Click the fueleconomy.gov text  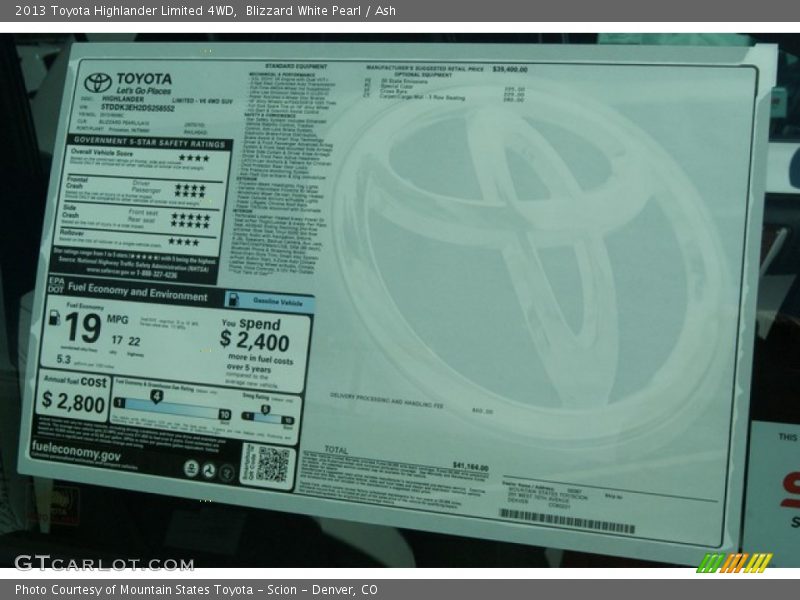[x=76, y=455]
